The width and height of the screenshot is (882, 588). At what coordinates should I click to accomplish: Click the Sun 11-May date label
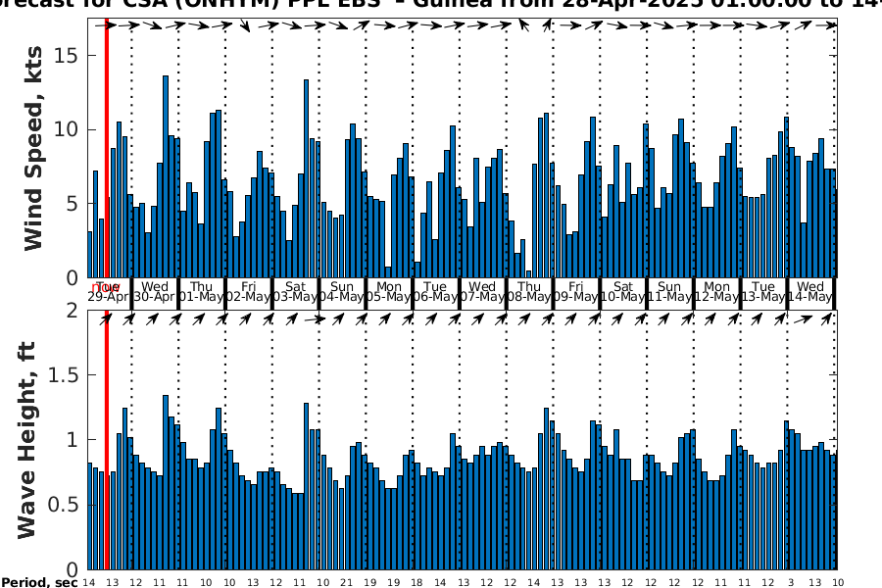point(669,291)
